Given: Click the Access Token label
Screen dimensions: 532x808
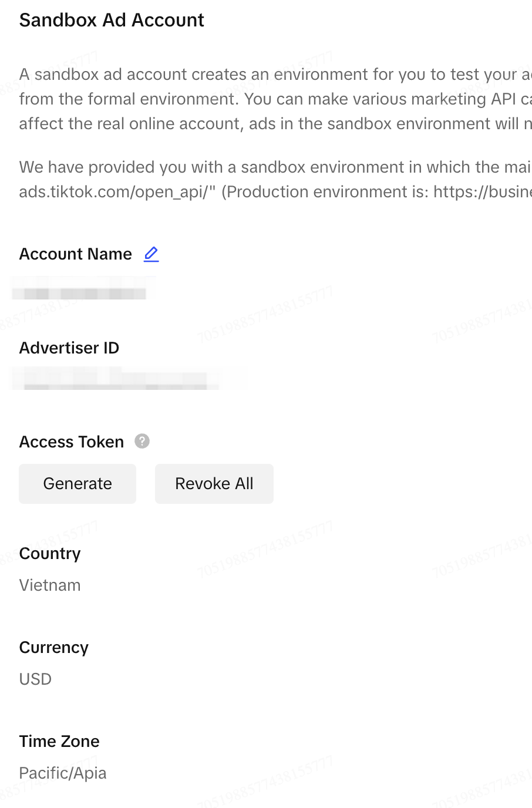Looking at the screenshot, I should tap(72, 442).
